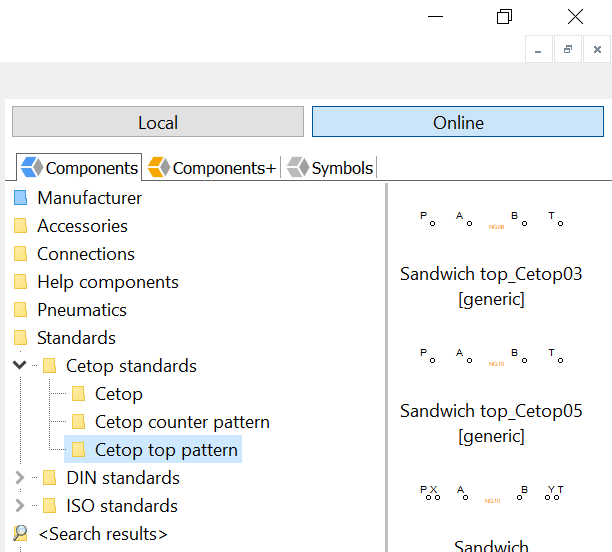Select the Connections tree item
This screenshot has width=612, height=552.
click(86, 254)
